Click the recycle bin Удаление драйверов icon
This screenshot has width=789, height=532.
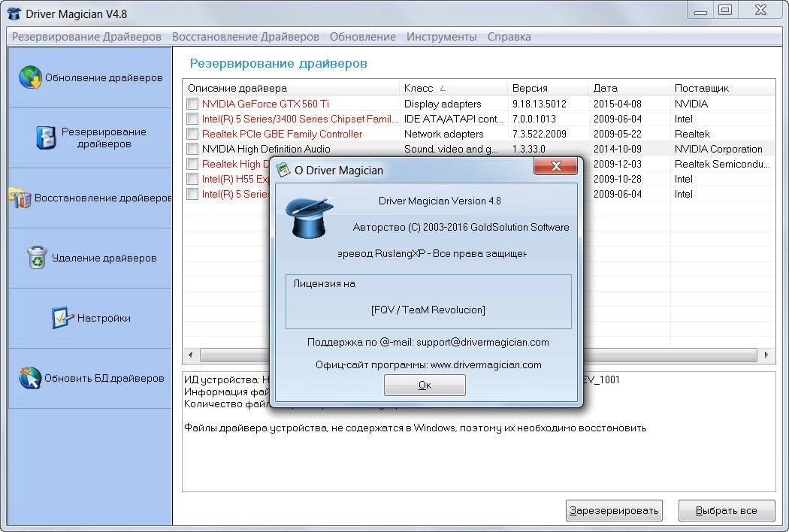point(37,257)
